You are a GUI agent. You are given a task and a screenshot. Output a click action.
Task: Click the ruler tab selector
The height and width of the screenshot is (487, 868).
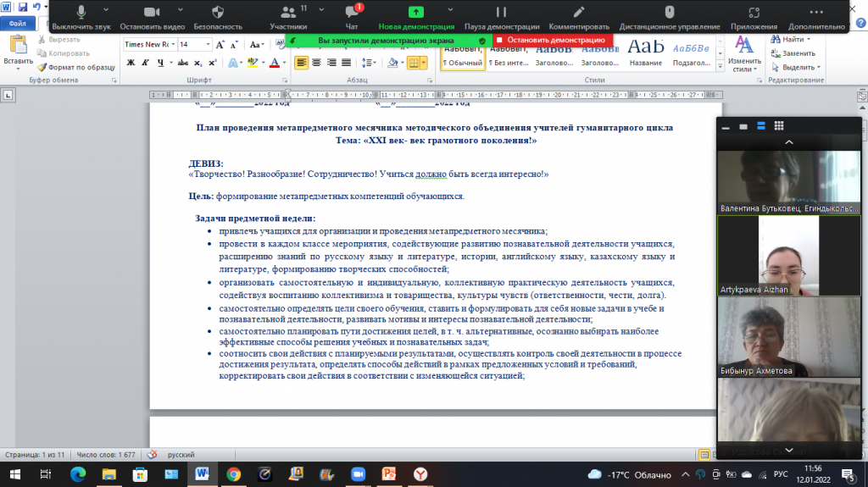click(8, 95)
